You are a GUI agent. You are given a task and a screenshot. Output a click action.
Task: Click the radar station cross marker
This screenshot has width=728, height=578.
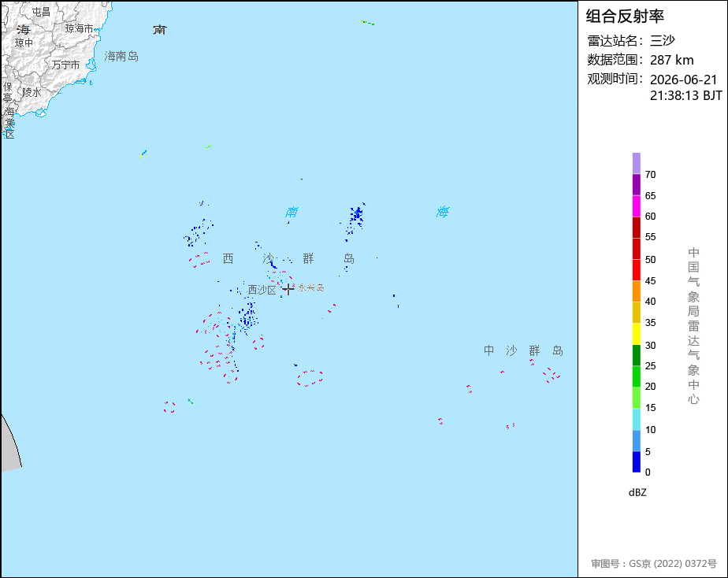click(288, 289)
